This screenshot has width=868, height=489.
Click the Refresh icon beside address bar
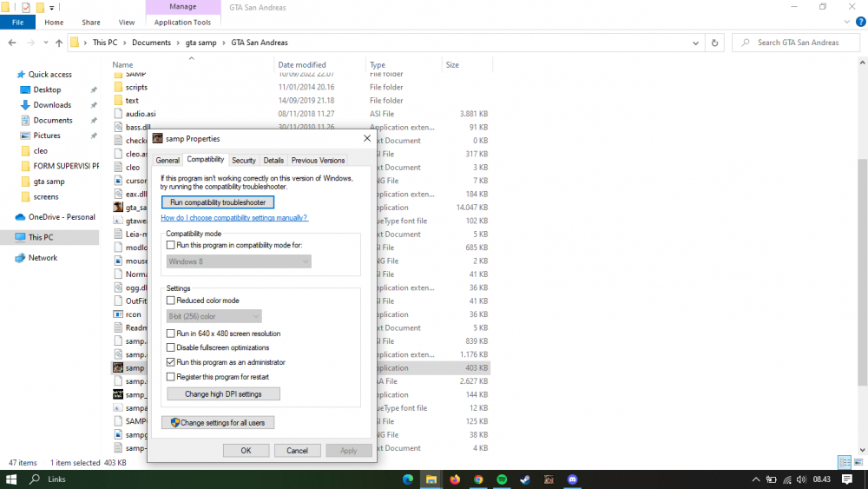click(x=714, y=43)
